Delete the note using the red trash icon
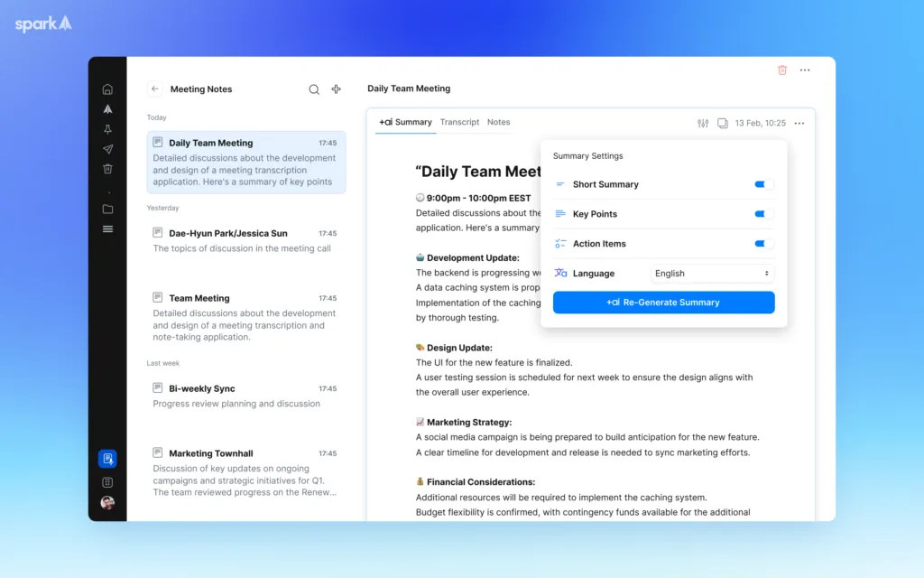Image resolution: width=924 pixels, height=578 pixels. (x=781, y=70)
